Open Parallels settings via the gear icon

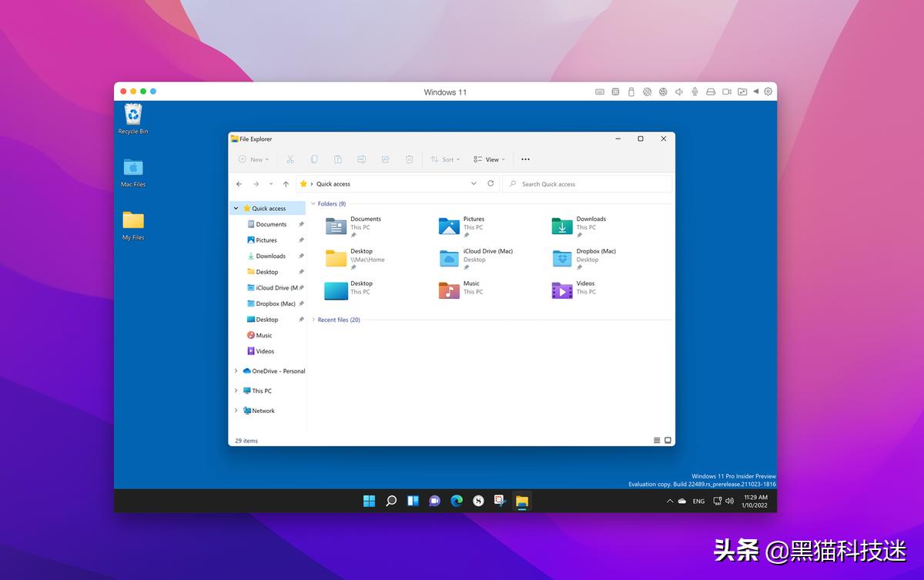pyautogui.click(x=768, y=91)
